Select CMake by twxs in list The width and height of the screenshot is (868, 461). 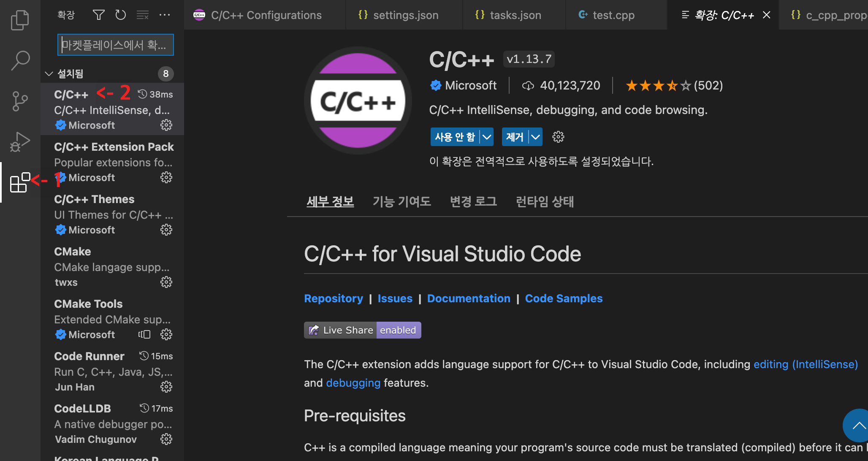[112, 266]
